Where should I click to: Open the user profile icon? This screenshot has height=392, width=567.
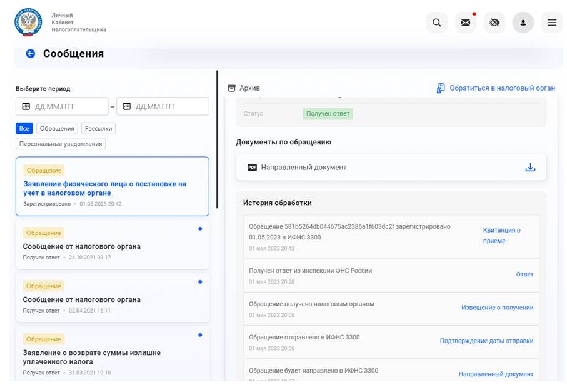523,23
